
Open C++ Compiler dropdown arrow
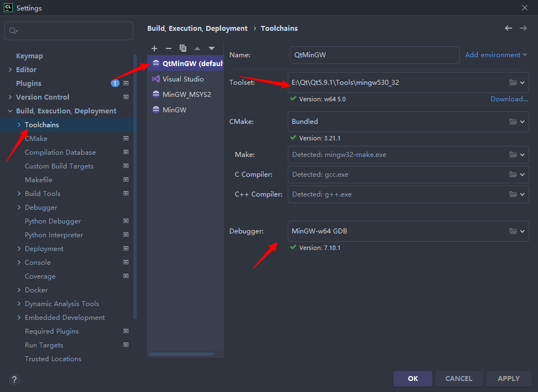point(522,195)
